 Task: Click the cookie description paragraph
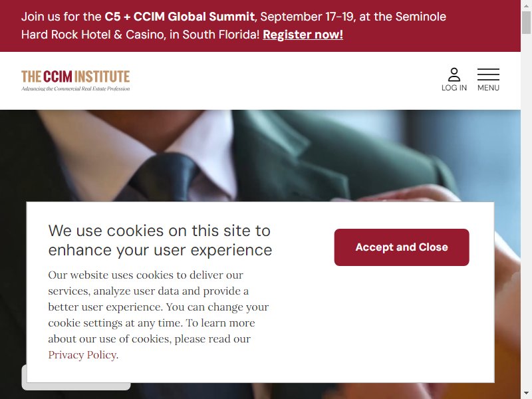tap(158, 315)
